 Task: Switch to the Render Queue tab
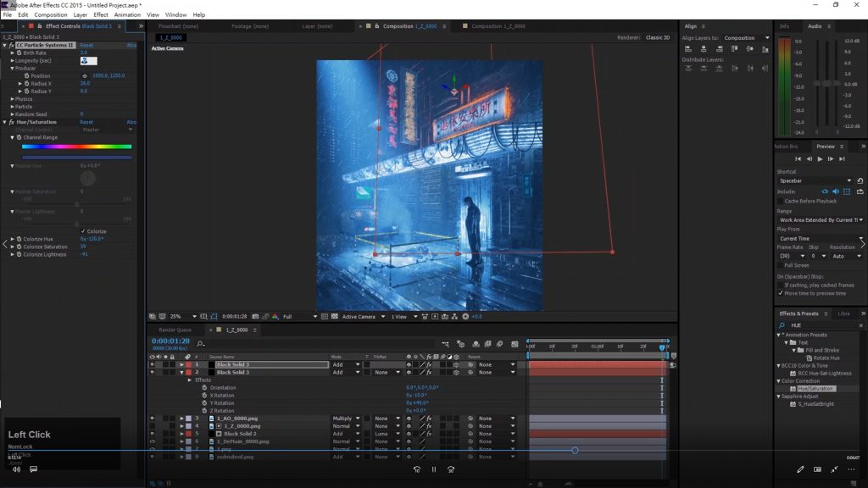(x=175, y=330)
